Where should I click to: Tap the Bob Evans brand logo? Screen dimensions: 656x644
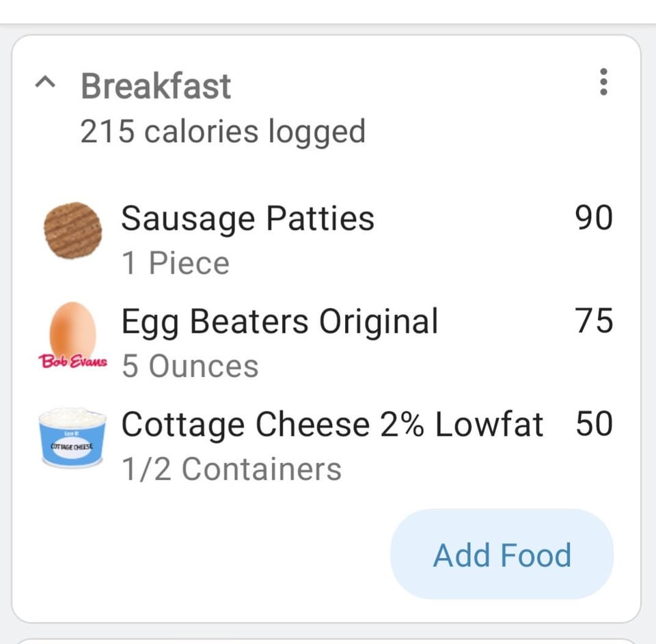pos(73,361)
